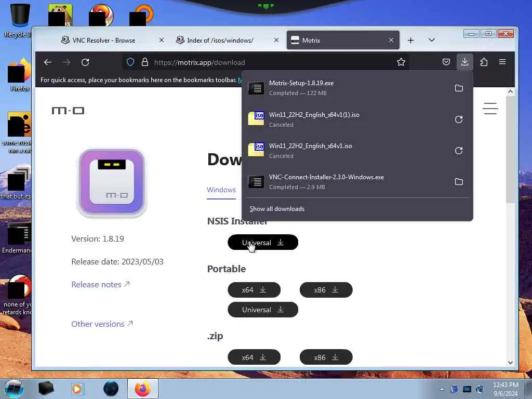Download the Portable x86 build
The image size is (532, 399).
pos(326,290)
